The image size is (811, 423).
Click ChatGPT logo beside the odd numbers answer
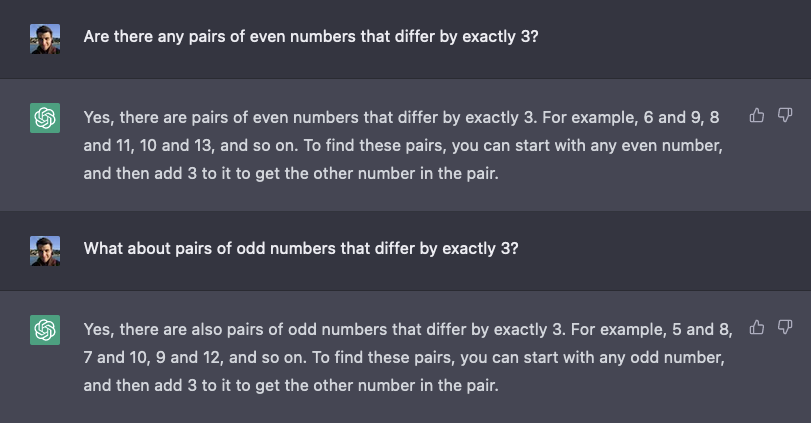(x=45, y=330)
